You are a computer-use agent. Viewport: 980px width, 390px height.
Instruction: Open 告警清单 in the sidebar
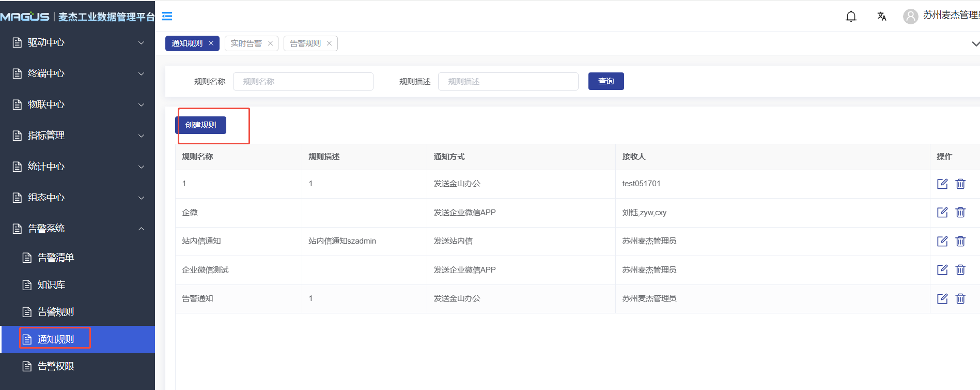pos(56,258)
